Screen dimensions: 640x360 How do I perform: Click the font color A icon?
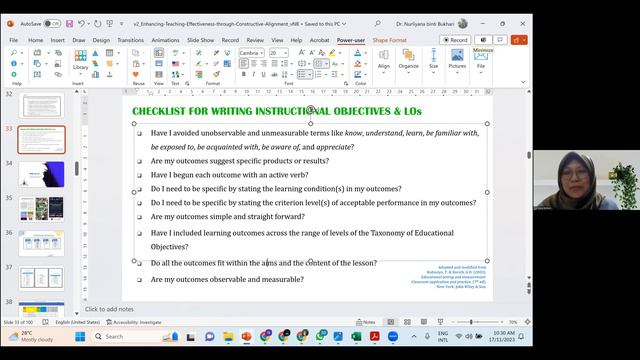[358, 53]
